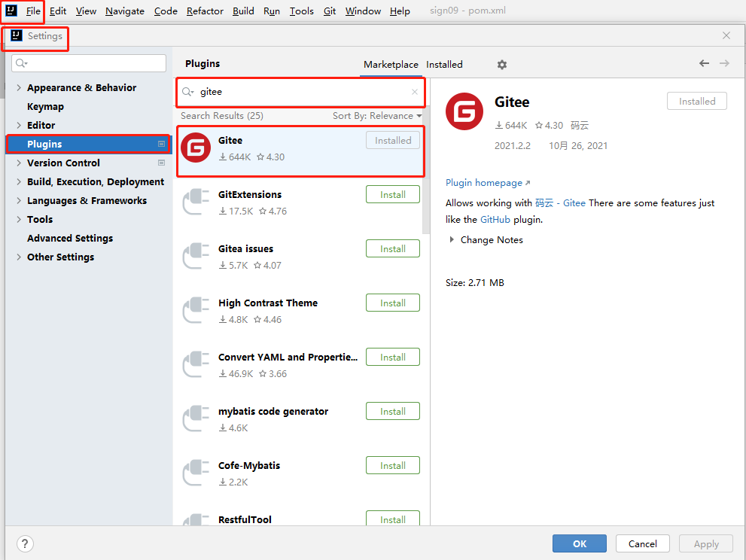Expand Languages & Frameworks node

[19, 200]
